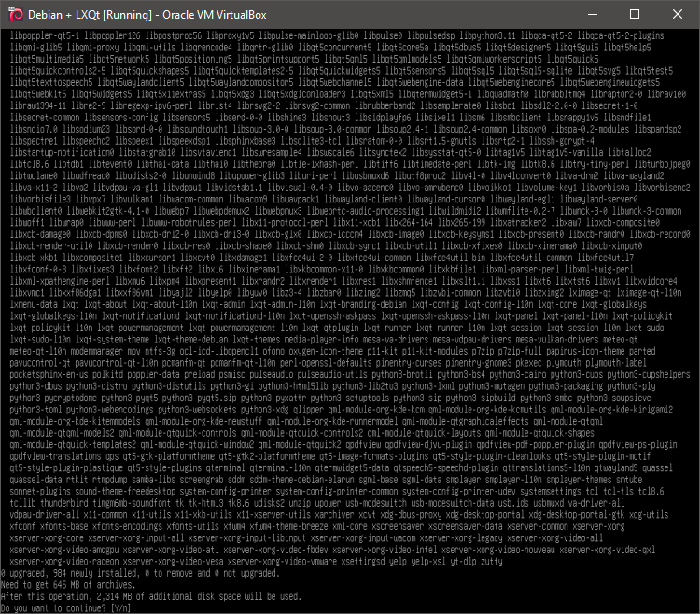
Task: Click the package name 'media-player-info'
Action: pos(317,339)
